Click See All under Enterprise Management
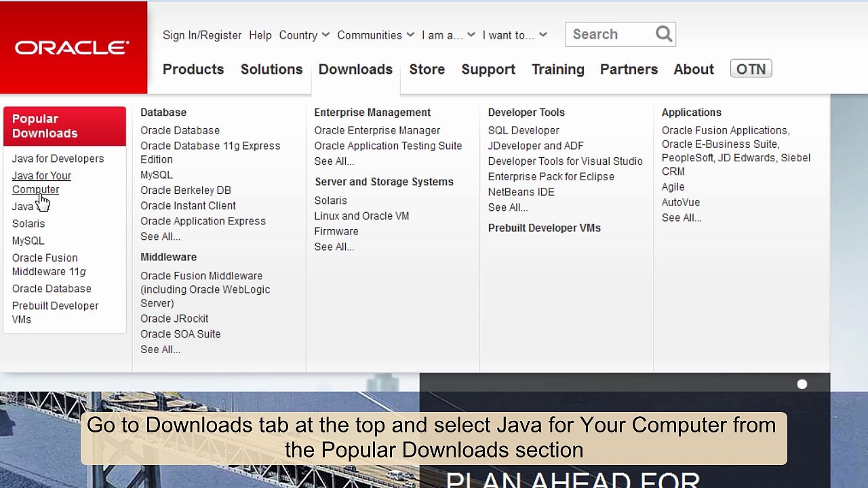The width and height of the screenshot is (868, 488). coord(334,161)
